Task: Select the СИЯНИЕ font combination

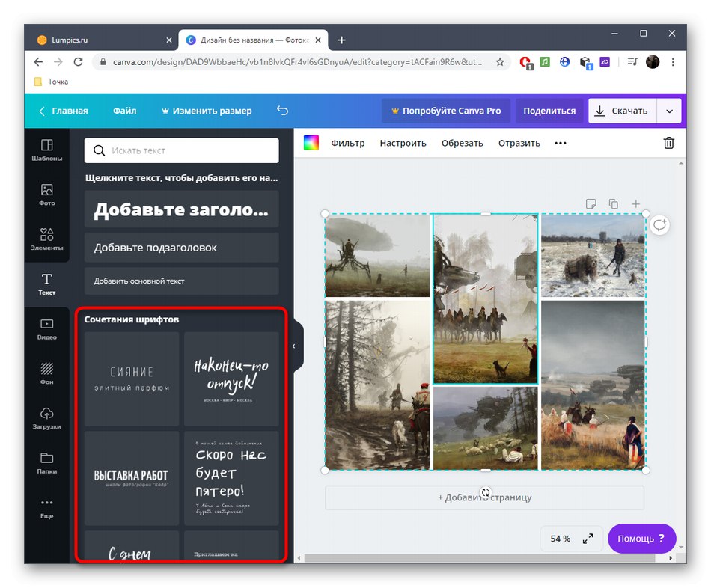Action: pos(132,379)
